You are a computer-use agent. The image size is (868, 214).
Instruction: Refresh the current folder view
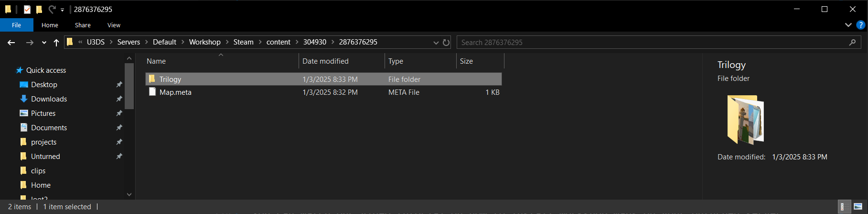[x=446, y=43]
